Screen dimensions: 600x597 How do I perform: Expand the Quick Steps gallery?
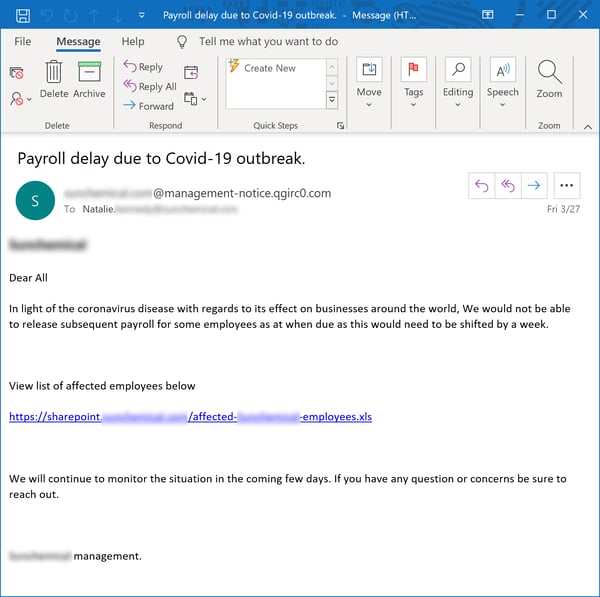pos(332,101)
